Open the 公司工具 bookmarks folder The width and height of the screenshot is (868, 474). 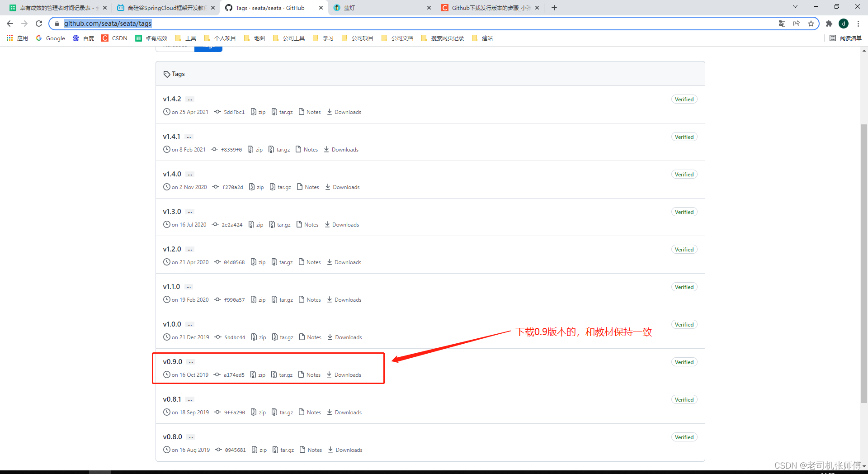pos(288,38)
